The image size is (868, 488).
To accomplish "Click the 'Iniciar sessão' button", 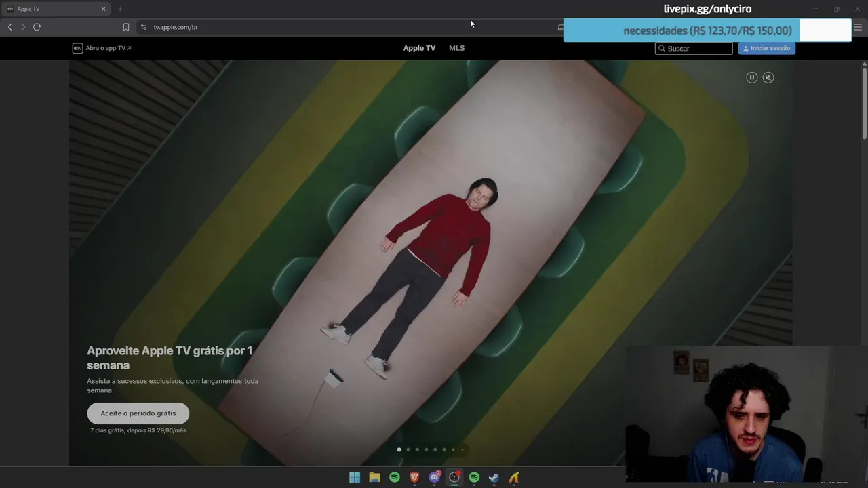I will [766, 48].
